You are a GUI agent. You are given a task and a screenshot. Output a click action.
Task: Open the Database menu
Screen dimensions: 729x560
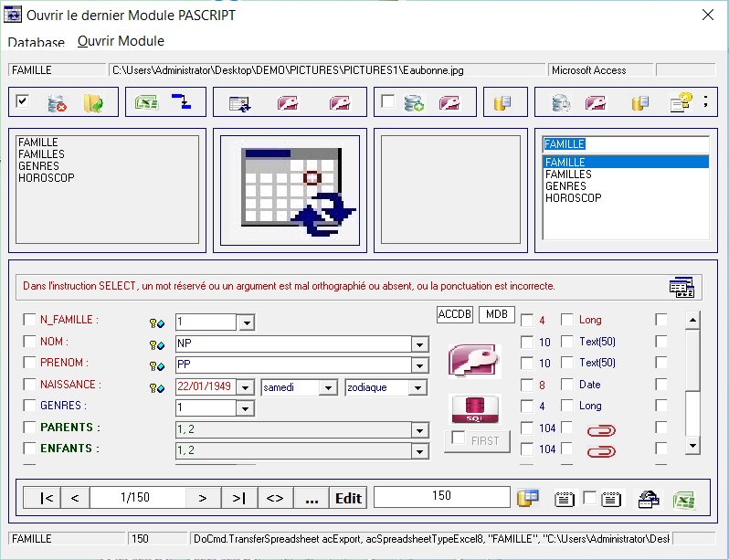37,42
